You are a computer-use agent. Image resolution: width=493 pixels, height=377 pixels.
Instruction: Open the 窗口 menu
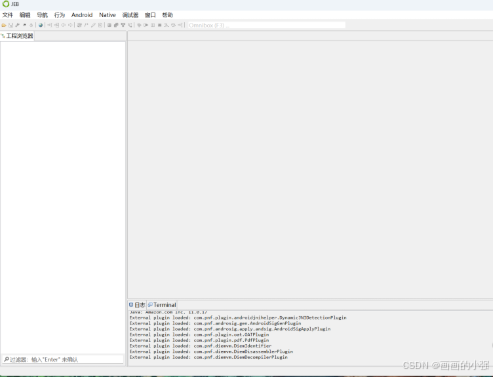click(150, 15)
